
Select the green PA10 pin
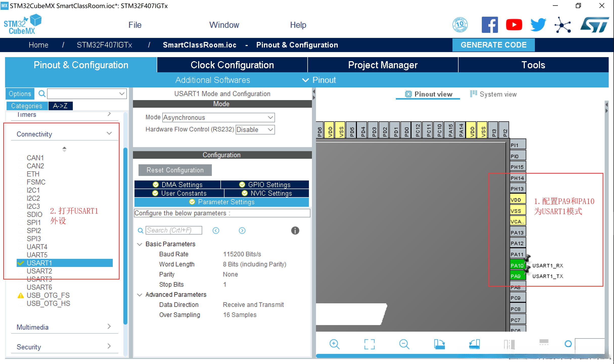517,265
